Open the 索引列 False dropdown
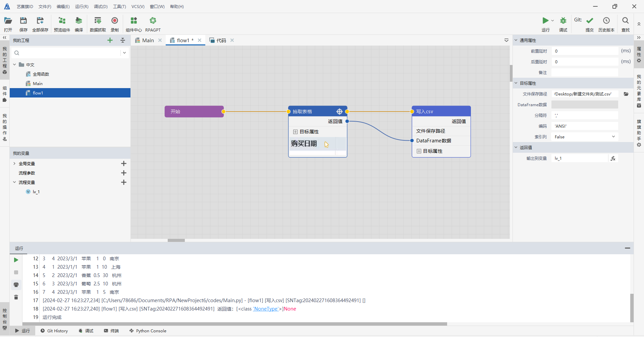644x337 pixels. pyautogui.click(x=585, y=137)
